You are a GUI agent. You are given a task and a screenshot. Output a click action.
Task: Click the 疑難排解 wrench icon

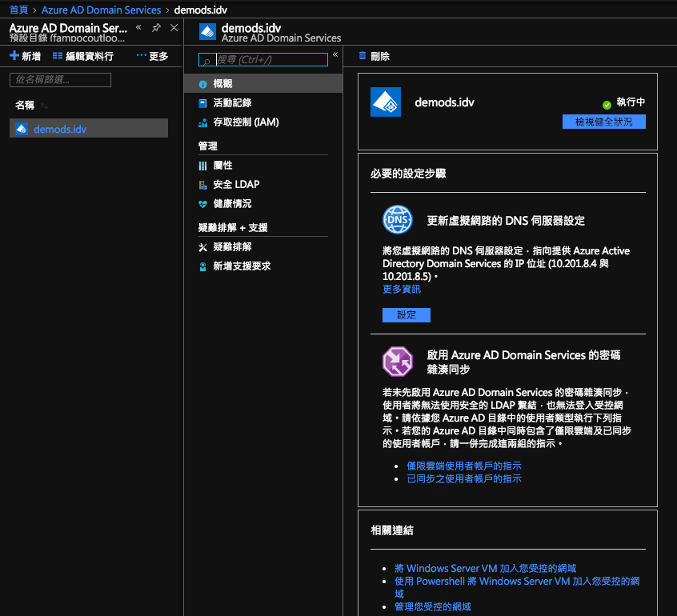click(x=203, y=247)
